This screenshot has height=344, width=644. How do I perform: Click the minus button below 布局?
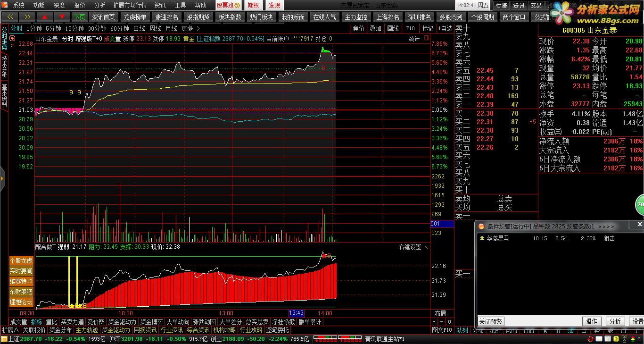point(441,322)
